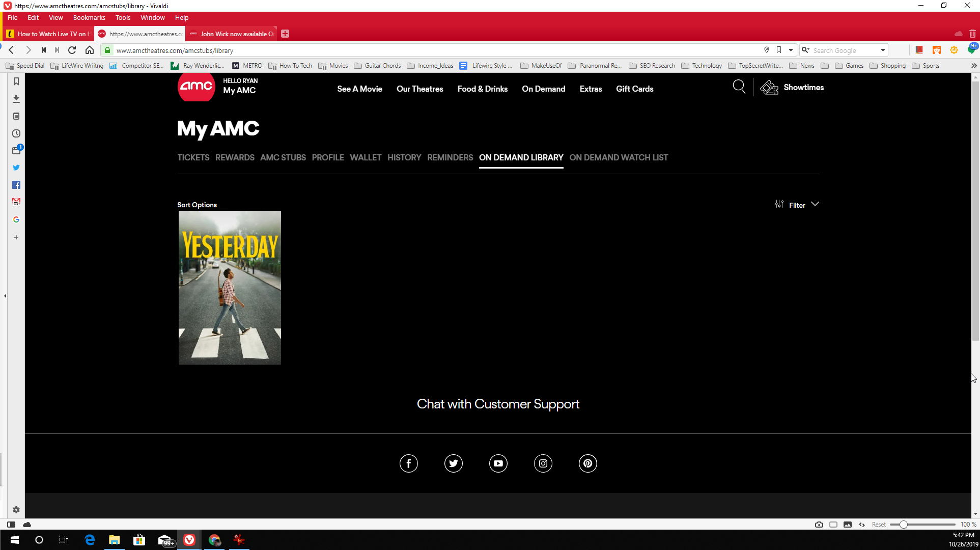The width and height of the screenshot is (980, 550).
Task: Click the AMC search icon
Action: (739, 87)
